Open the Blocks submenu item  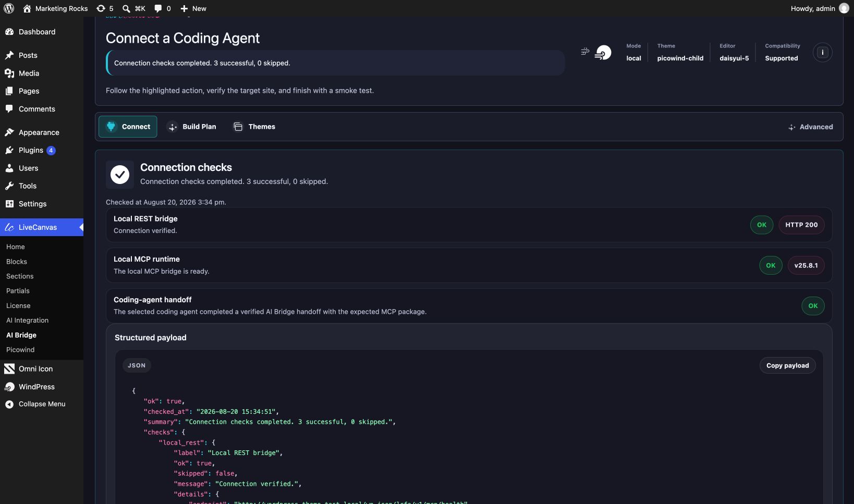pyautogui.click(x=17, y=262)
